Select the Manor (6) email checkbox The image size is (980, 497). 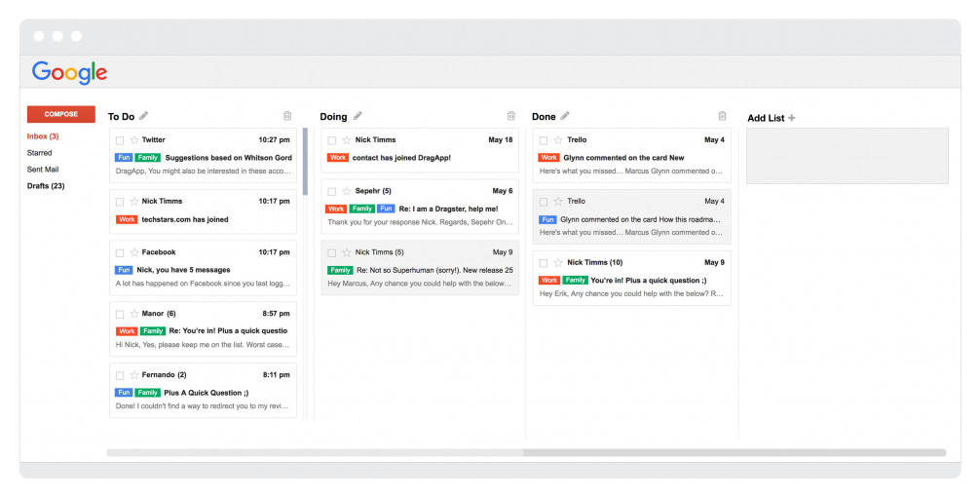pyautogui.click(x=120, y=315)
